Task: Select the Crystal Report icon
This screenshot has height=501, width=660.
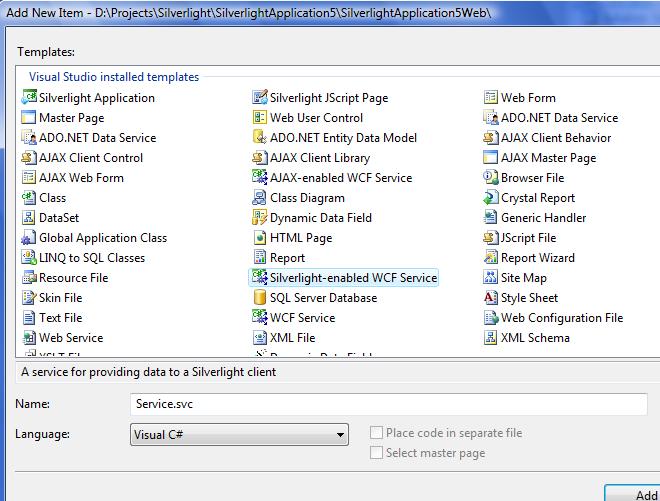Action: pos(491,197)
